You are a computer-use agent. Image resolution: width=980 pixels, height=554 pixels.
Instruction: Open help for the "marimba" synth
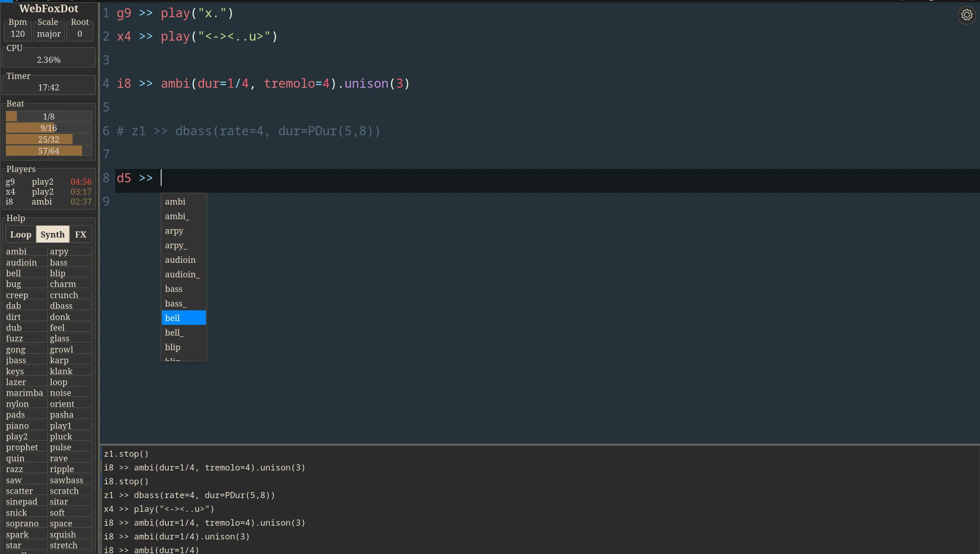(x=24, y=393)
